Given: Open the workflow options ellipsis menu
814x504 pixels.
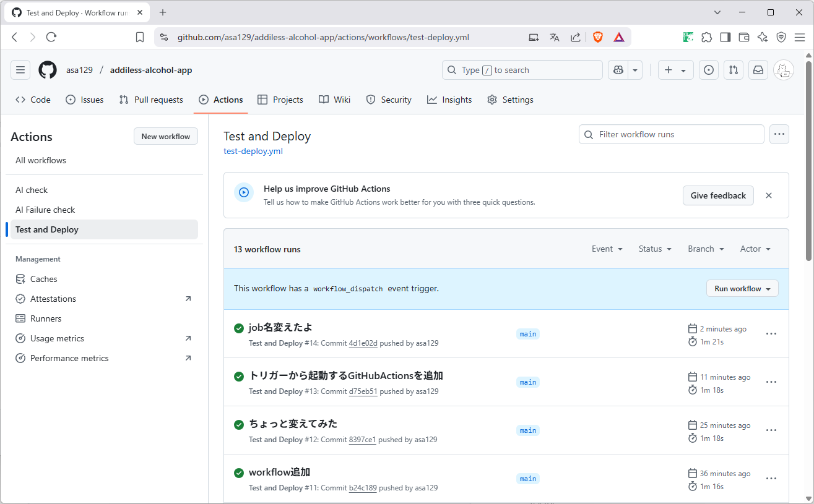Looking at the screenshot, I should [x=779, y=134].
